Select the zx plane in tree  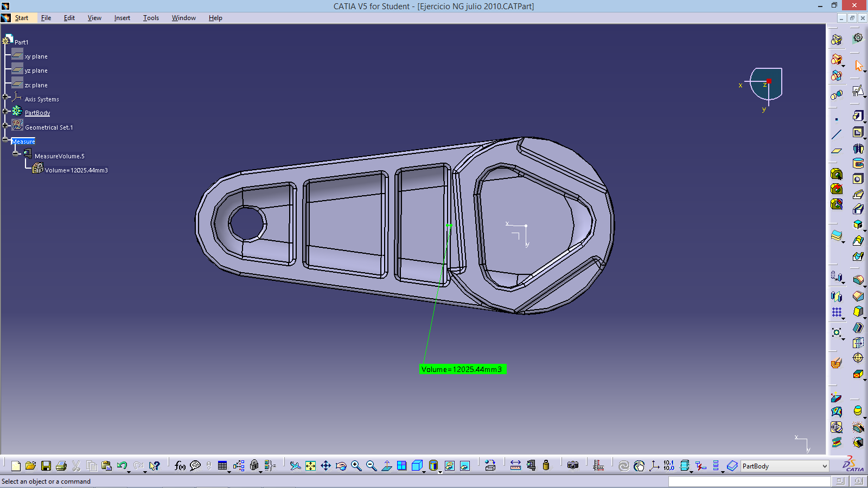tap(36, 85)
